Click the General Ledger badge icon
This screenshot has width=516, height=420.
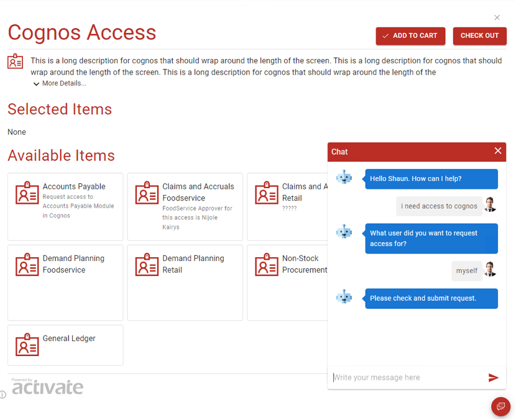click(x=27, y=344)
